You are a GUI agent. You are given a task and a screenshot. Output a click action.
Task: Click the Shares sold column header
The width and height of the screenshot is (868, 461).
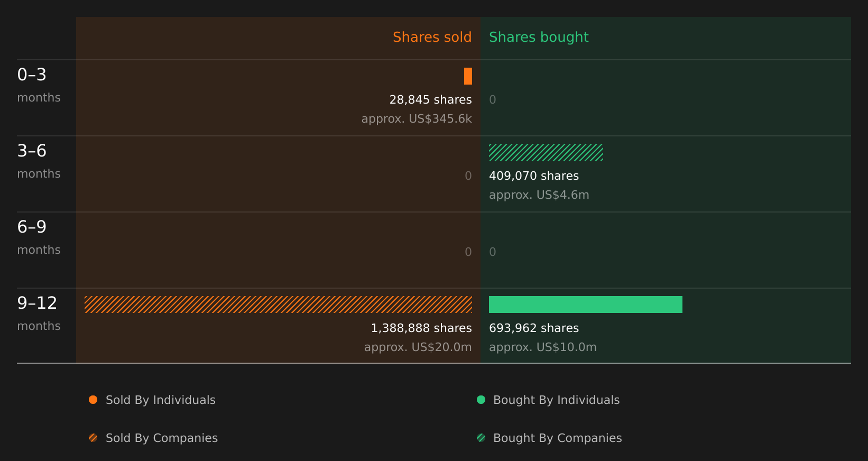coord(432,37)
